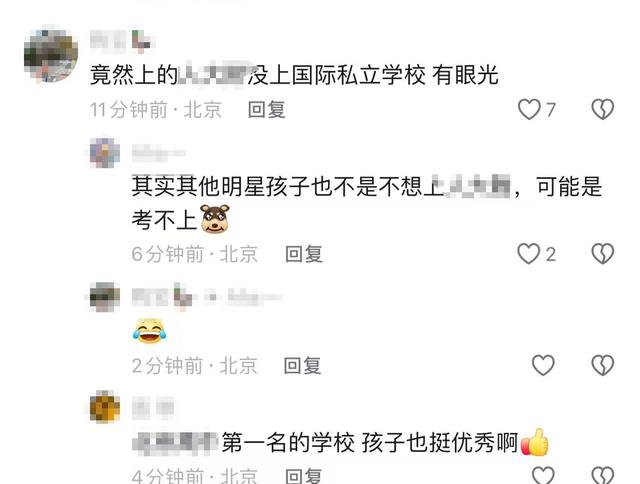Open username above 竟然上的 comment
Image resolution: width=640 pixels, height=484 pixels.
click(121, 41)
